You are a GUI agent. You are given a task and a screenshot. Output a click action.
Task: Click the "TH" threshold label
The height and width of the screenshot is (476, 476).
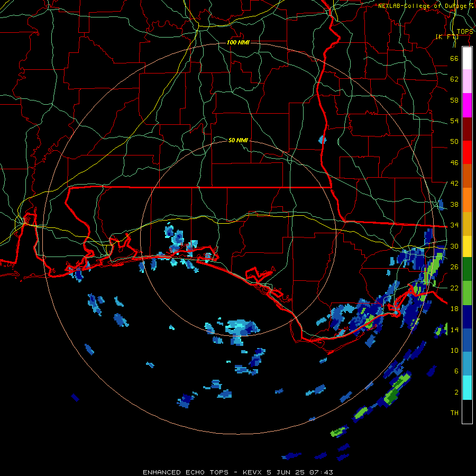[454, 413]
